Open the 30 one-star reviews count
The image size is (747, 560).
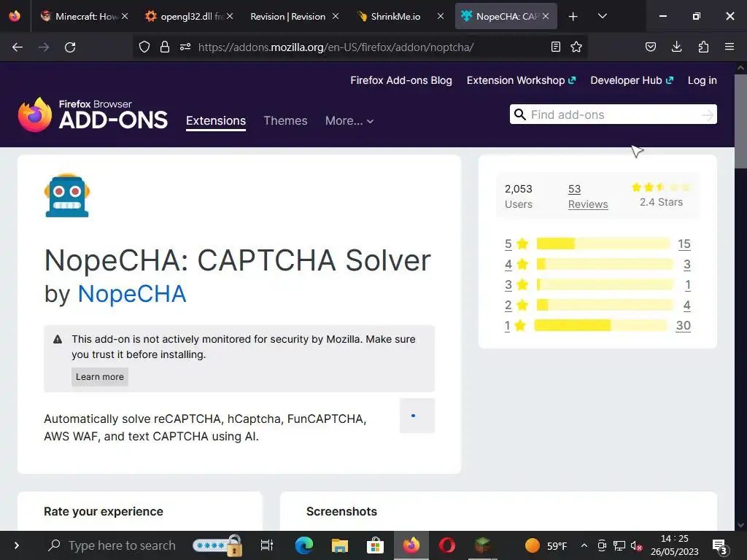[683, 326]
